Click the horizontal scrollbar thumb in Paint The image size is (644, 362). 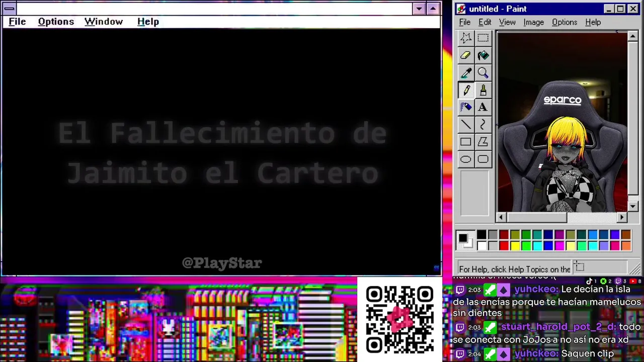click(x=536, y=217)
